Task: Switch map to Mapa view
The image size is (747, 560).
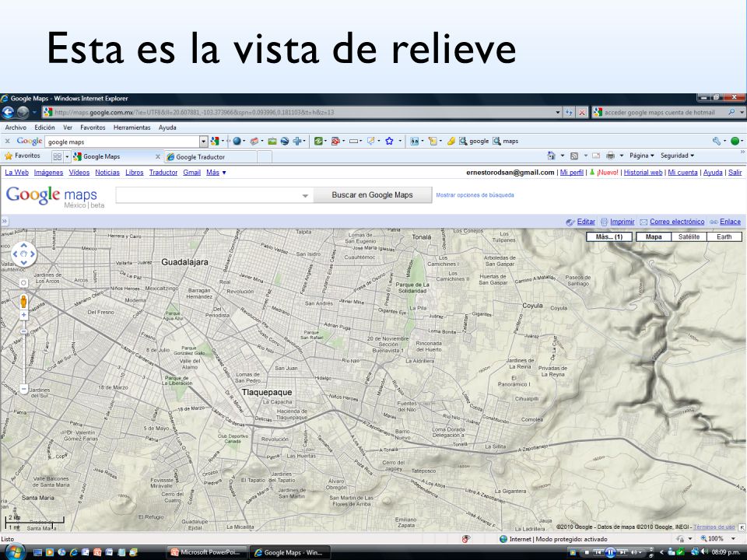Action: pyautogui.click(x=653, y=236)
